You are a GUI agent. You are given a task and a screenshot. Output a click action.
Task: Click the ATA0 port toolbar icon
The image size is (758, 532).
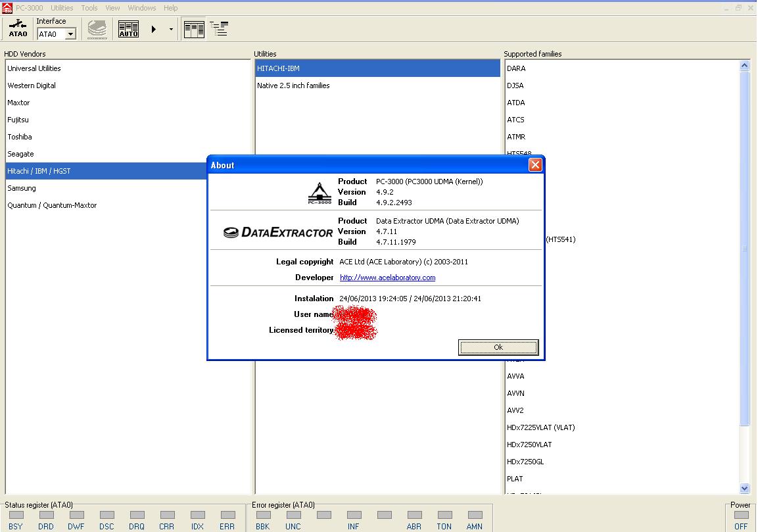[18, 28]
